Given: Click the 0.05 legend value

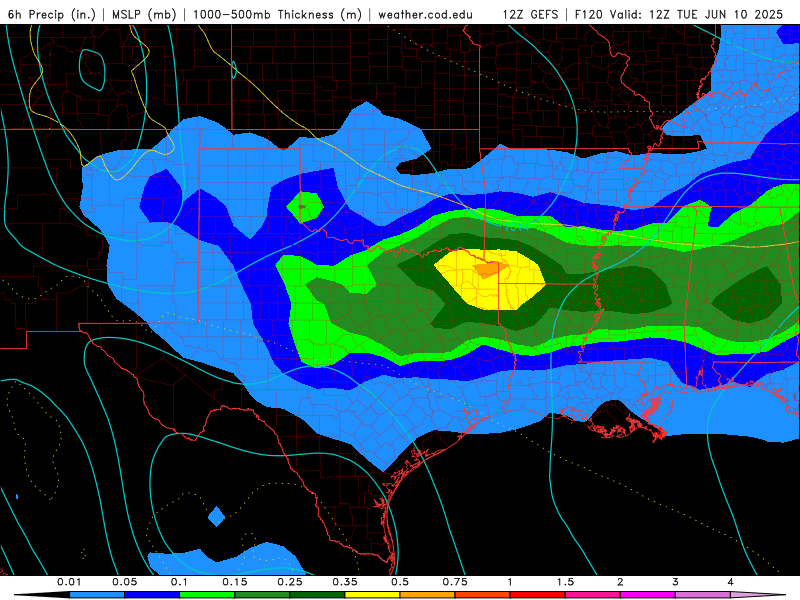Looking at the screenshot, I should tap(124, 582).
